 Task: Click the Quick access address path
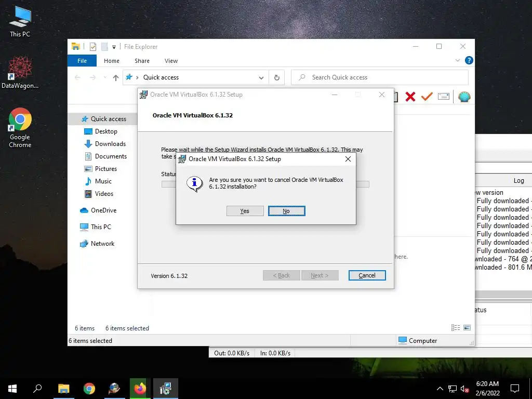(161, 77)
